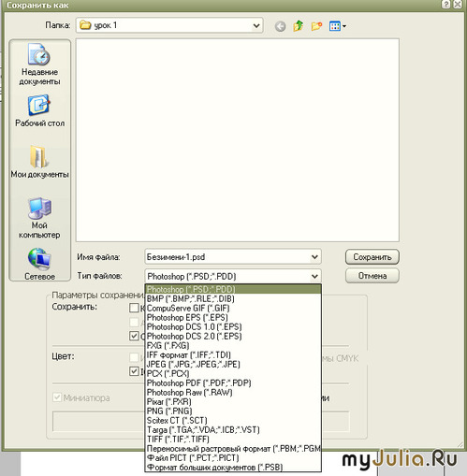Select PCX (*.PCX) format

pos(233,373)
